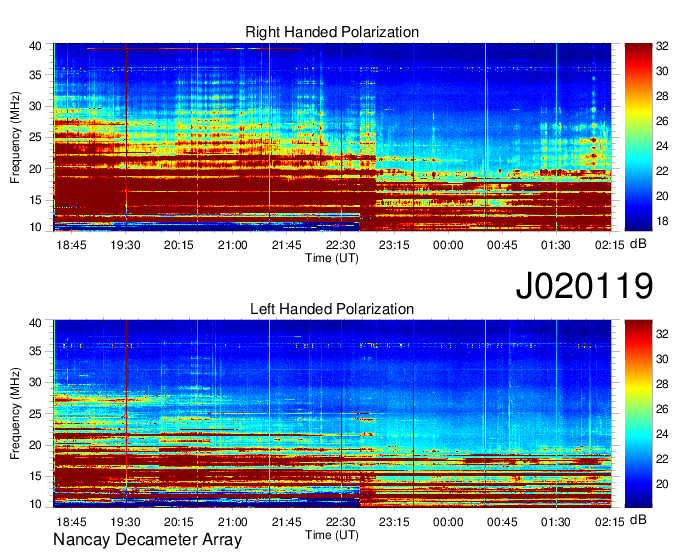680x552 pixels.
Task: Click 23:15 tick under Left Handed plot
Action: pos(394,522)
